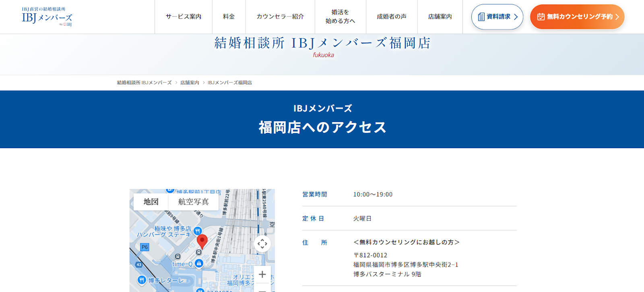
Task: Click the route 43 highway shield on map
Action: pyautogui.click(x=139, y=265)
